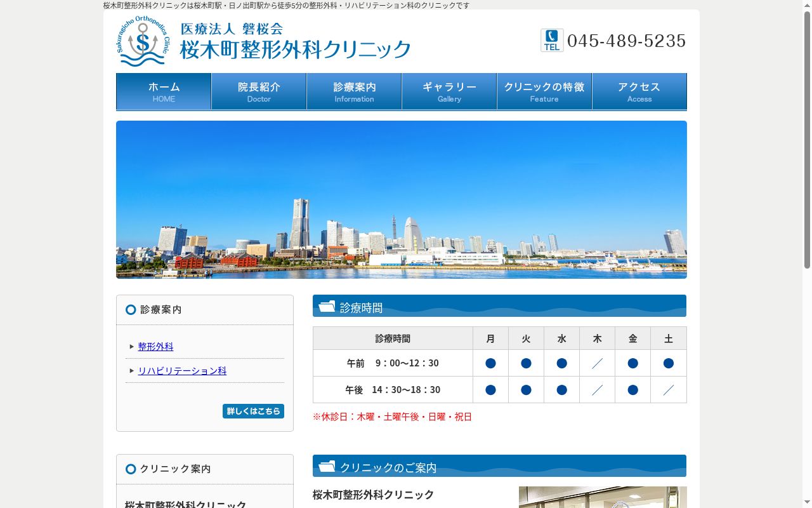The height and width of the screenshot is (508, 812).
Task: Click the 火 column header
Action: tap(526, 338)
